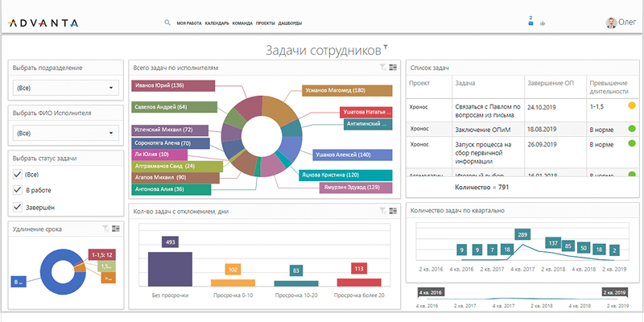
Task: Uncheck the (Все) status checkbox
Action: pos(18,174)
